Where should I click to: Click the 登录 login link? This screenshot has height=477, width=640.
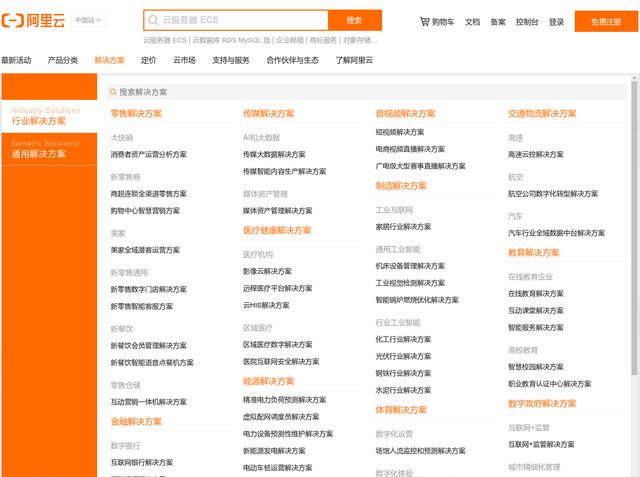click(x=556, y=22)
